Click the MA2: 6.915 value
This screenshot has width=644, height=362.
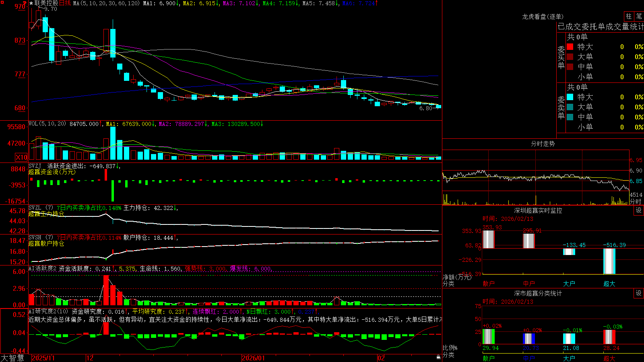(201, 3)
